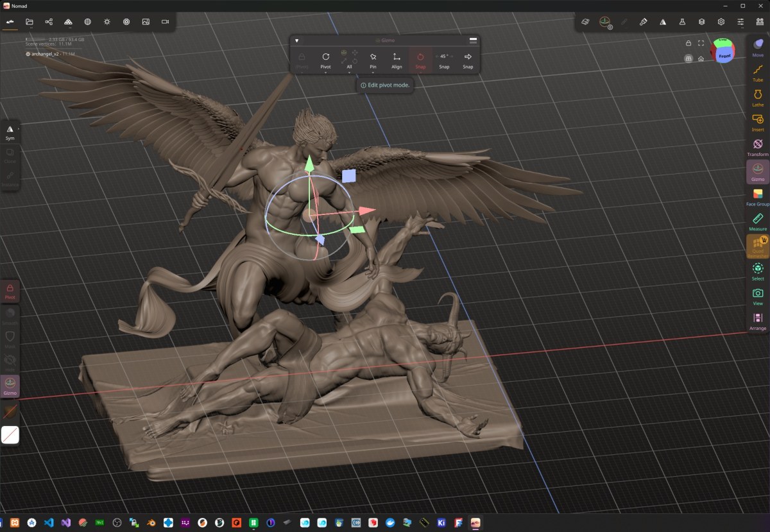Screen dimensions: 770x532
Task: Select the Move tool
Action: pos(758,46)
